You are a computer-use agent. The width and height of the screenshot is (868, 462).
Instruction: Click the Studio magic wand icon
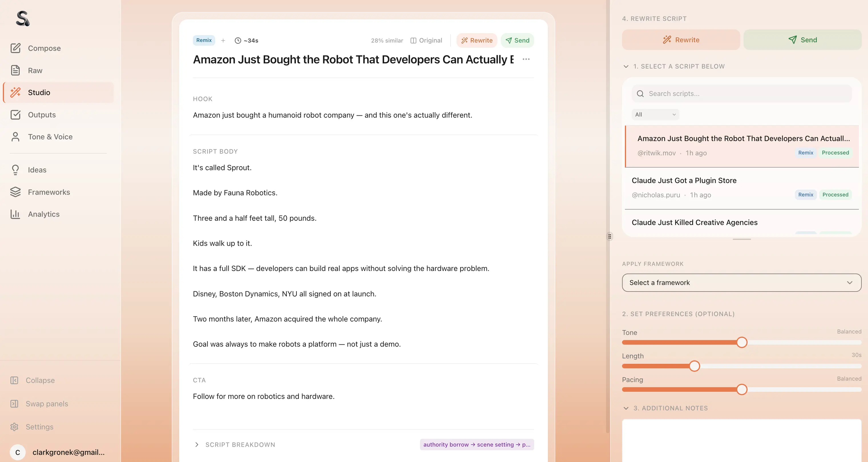pyautogui.click(x=15, y=93)
